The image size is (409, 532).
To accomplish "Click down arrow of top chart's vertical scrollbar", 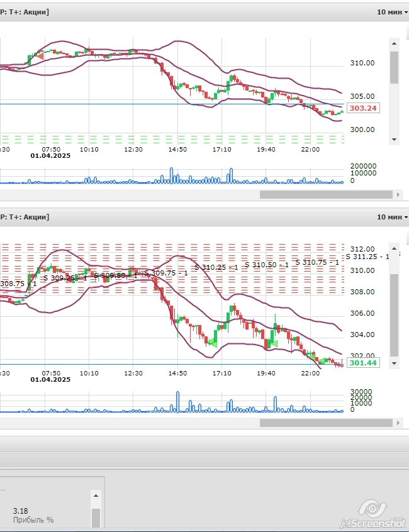I will click(x=395, y=140).
